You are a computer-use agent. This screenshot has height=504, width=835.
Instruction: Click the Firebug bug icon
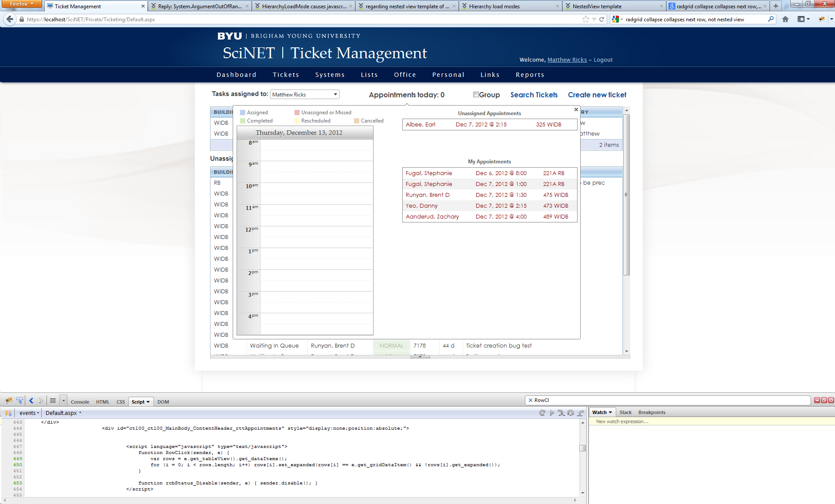9,401
